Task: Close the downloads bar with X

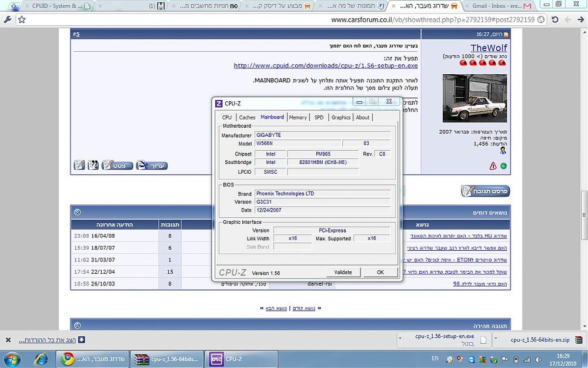Action: pyautogui.click(x=8, y=340)
